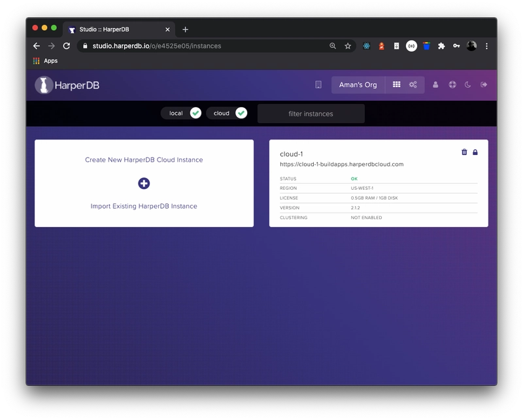Bookmark this page with the star
Image resolution: width=523 pixels, height=420 pixels.
coord(348,46)
